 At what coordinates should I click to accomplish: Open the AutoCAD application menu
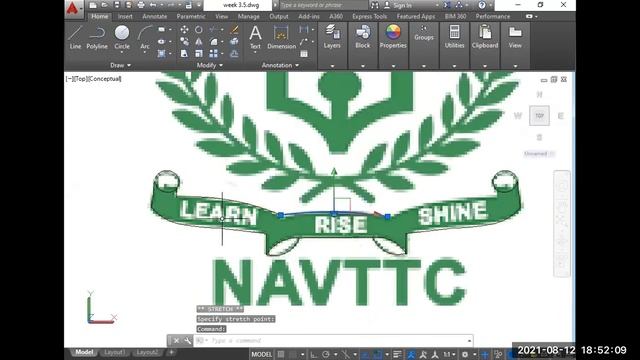pyautogui.click(x=73, y=8)
